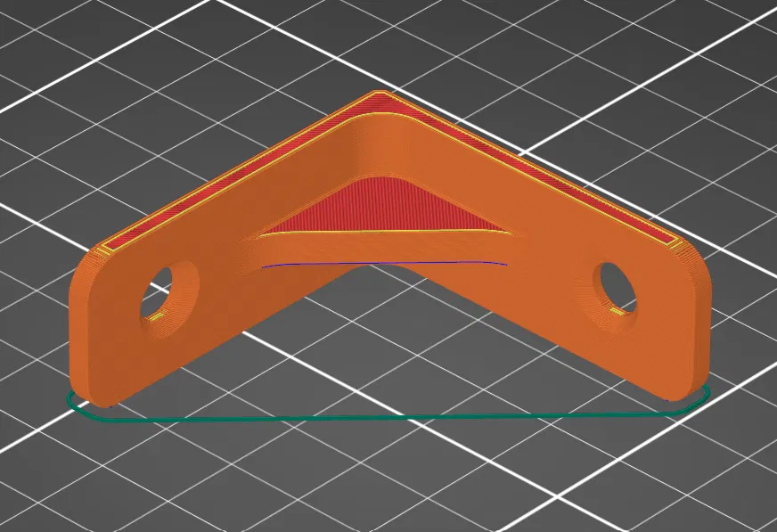Click the right mounting hole of the bracket

(618, 289)
